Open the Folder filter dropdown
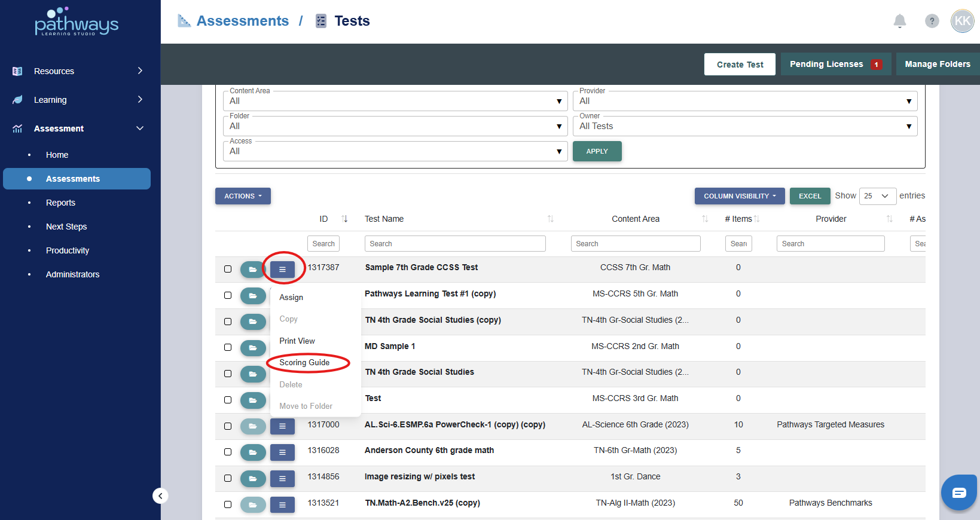 395,126
